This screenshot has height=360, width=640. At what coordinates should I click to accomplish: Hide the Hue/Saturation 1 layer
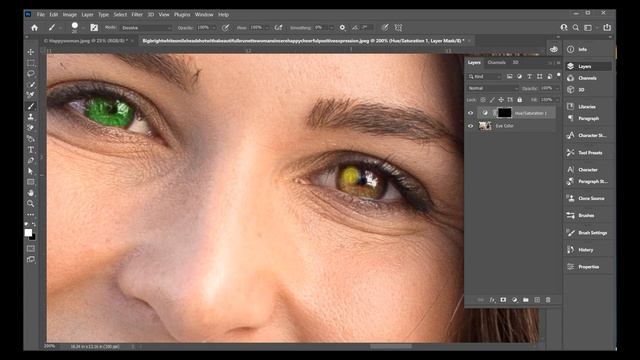tap(471, 113)
